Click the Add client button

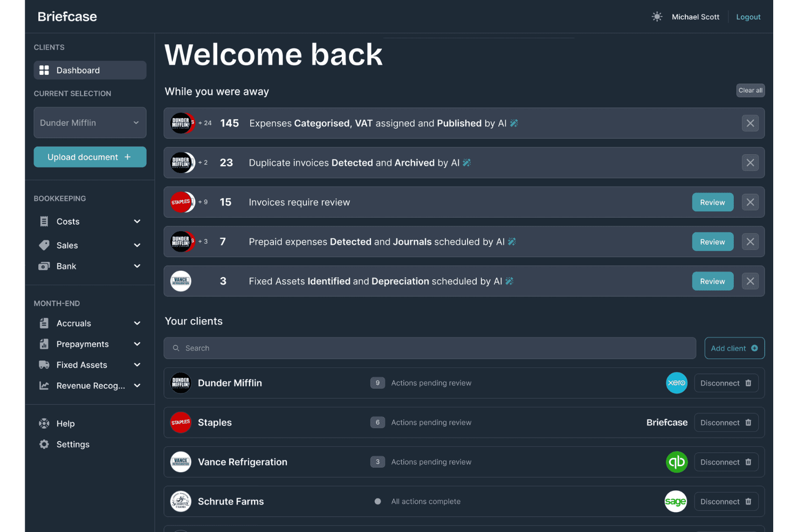[x=734, y=348]
